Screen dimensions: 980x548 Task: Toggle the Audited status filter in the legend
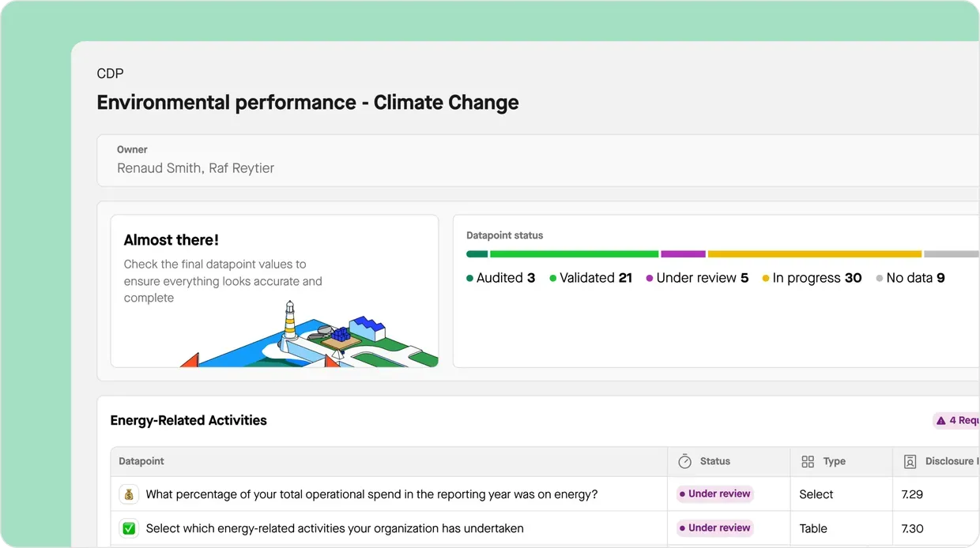point(500,278)
